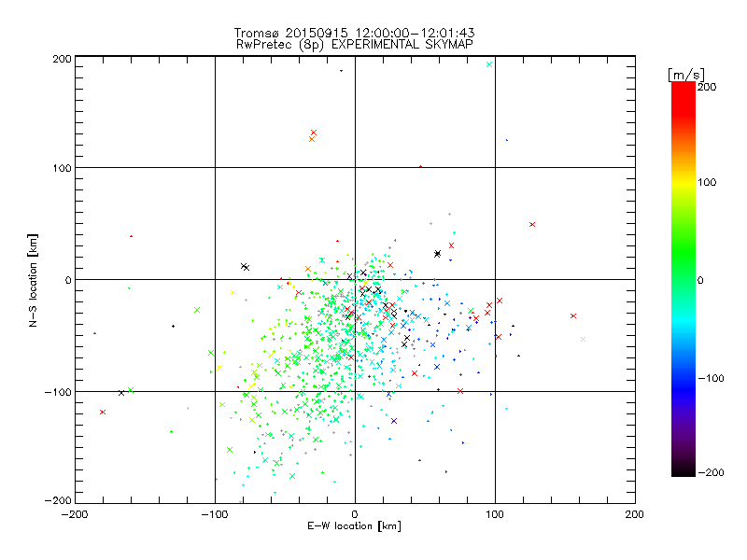Select the red X in the lower-left near -180 km
This screenshot has width=747, height=560.
point(103,412)
